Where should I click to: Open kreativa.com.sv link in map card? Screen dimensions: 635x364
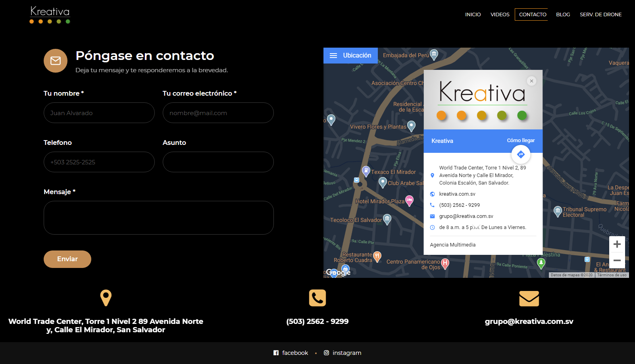457,194
